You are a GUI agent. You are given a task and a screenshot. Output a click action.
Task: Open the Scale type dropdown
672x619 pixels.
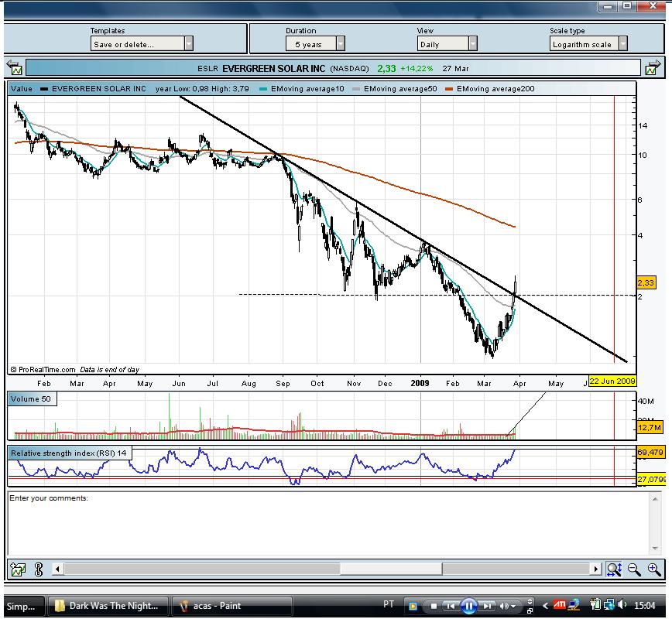point(588,43)
